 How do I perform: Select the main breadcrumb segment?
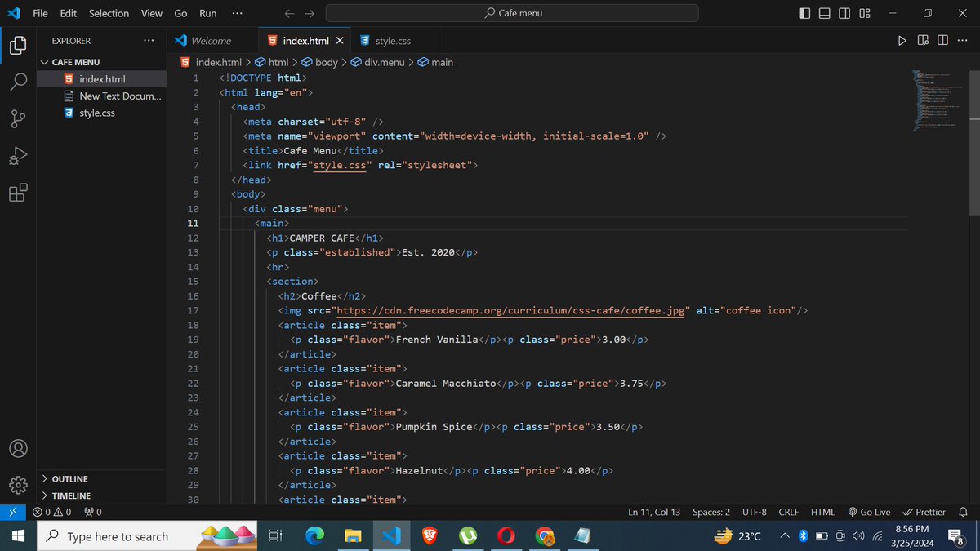pyautogui.click(x=435, y=62)
